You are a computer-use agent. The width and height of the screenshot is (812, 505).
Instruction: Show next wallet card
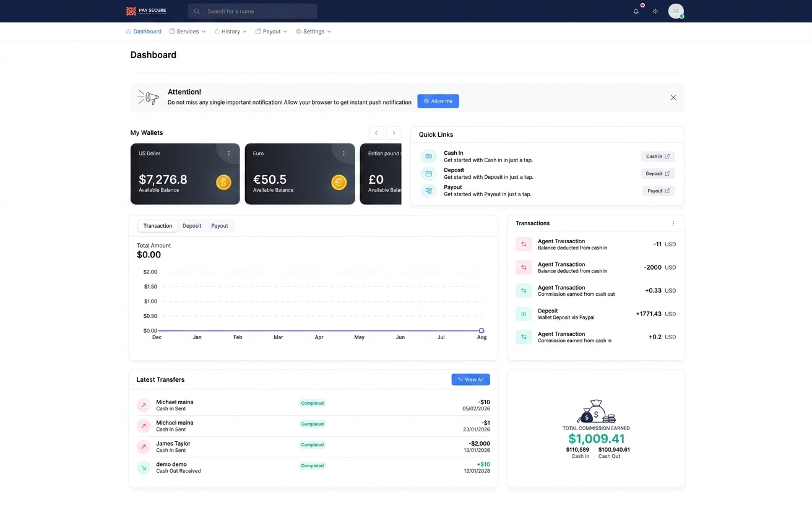[x=394, y=133]
